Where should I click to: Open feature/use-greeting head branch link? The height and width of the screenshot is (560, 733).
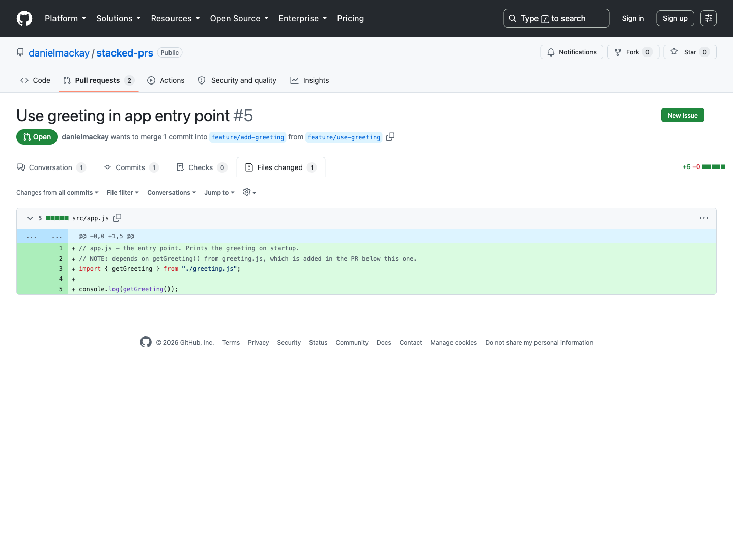coord(344,137)
